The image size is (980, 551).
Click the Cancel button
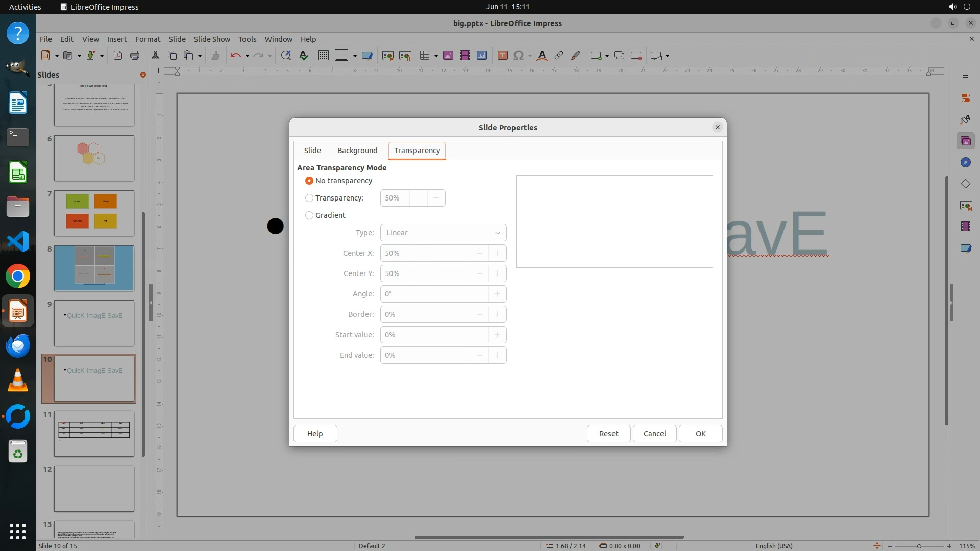coord(654,434)
